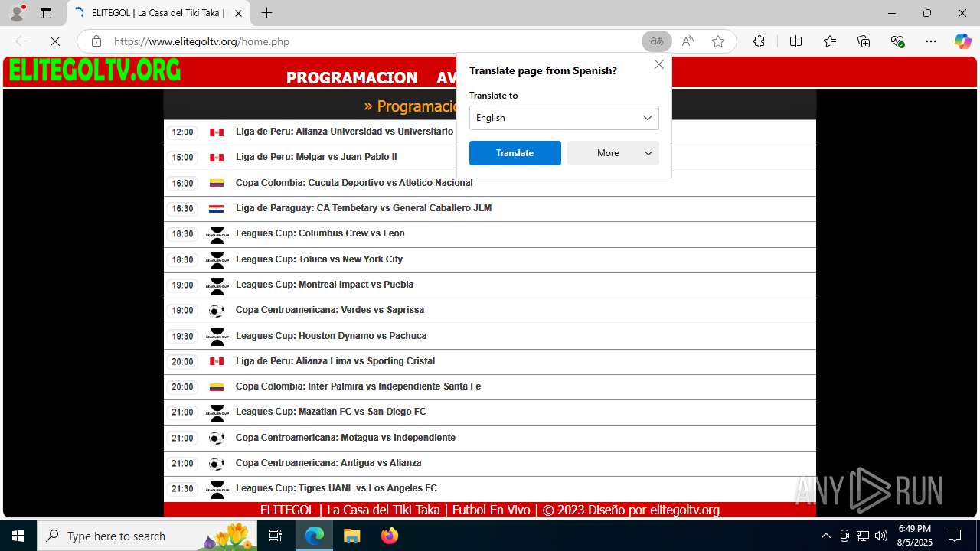This screenshot has width=980, height=551.
Task: Close the ELITEGOL browser tab
Action: coord(238,13)
